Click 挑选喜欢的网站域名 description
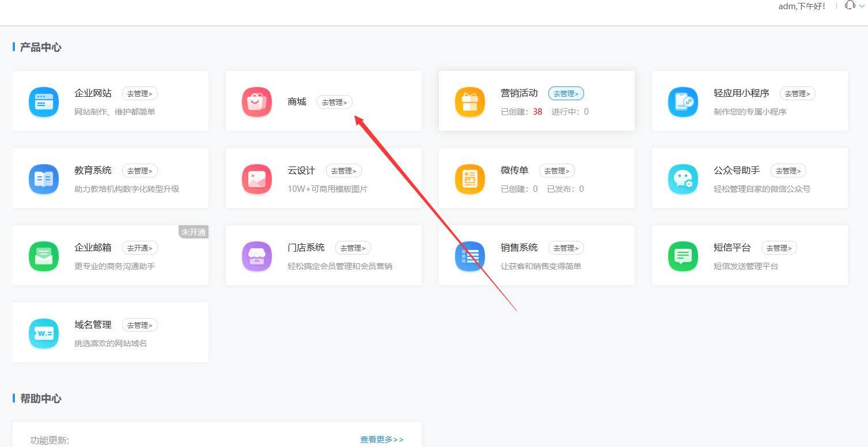Screen dimensions: 868x447 (111, 343)
